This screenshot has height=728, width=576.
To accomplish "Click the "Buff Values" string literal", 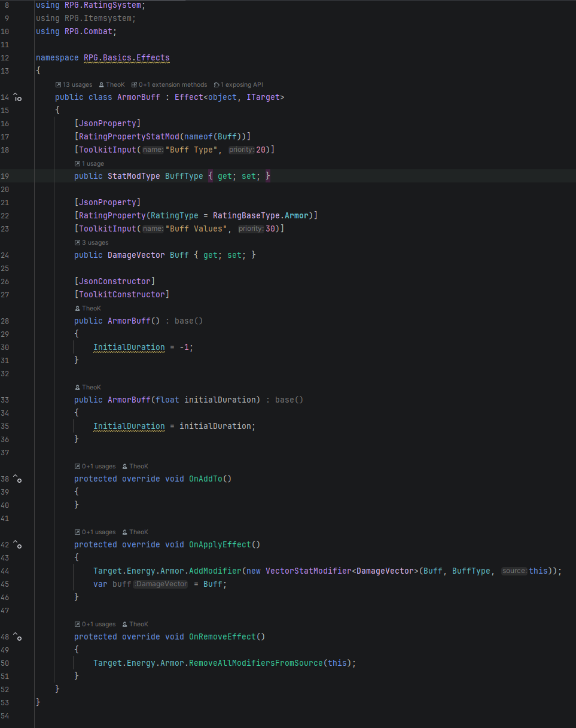I will [196, 229].
